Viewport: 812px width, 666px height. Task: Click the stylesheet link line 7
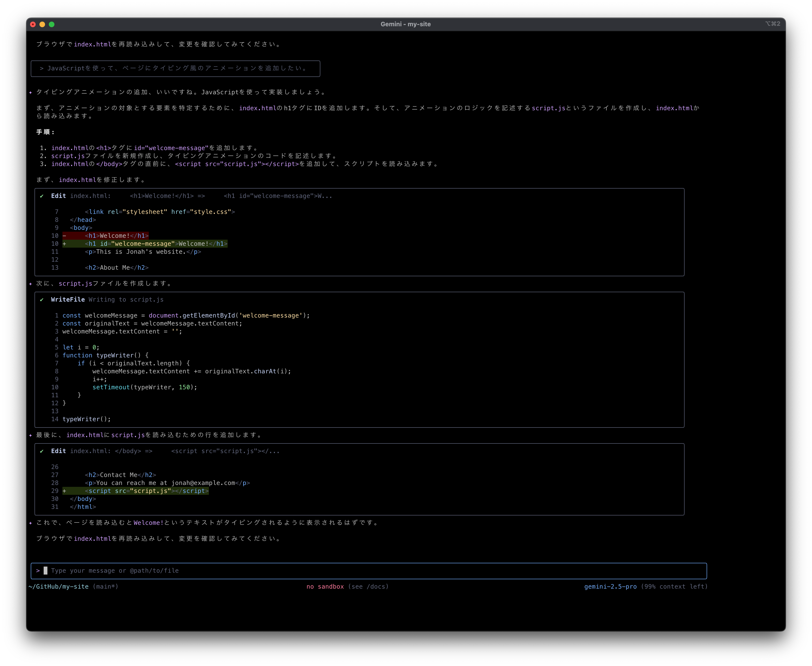coord(160,212)
